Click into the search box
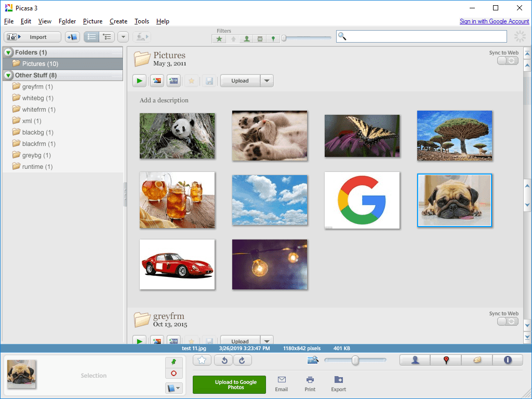This screenshot has height=399, width=532. pos(421,36)
